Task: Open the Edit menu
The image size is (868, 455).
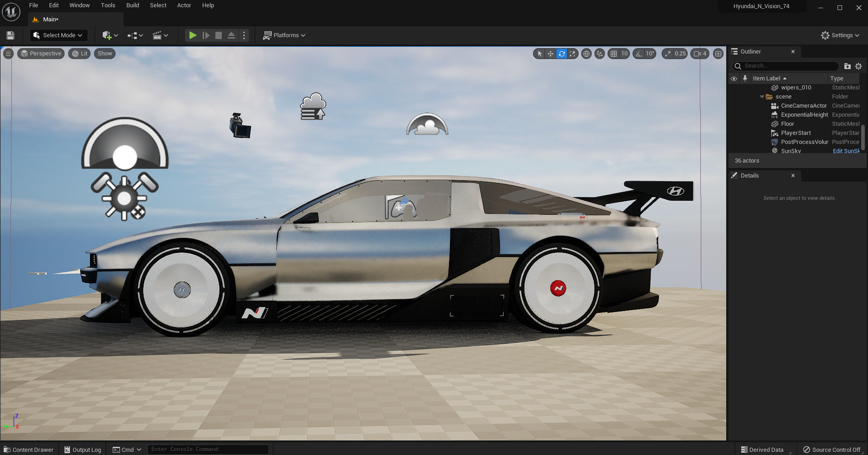Action: 54,5
